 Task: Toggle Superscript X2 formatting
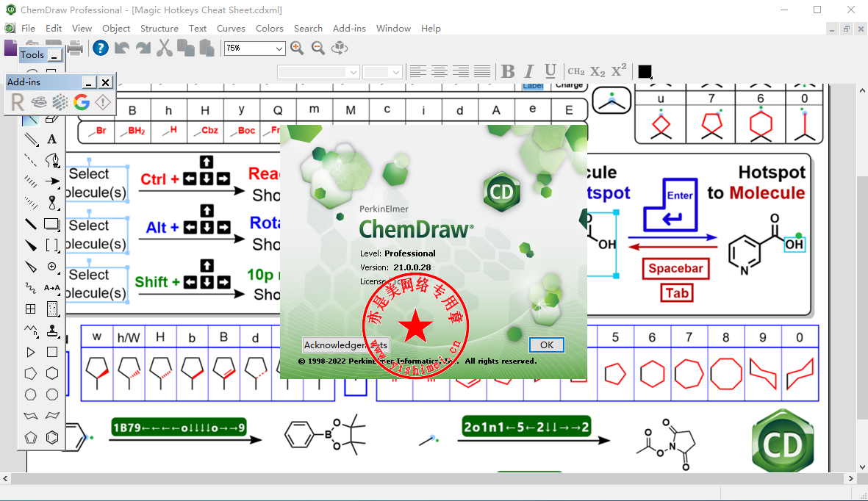pos(619,71)
